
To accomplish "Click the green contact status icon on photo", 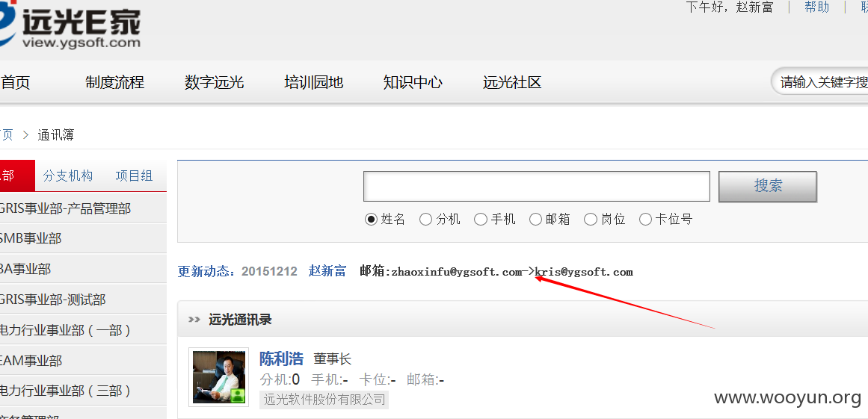I will [x=238, y=395].
